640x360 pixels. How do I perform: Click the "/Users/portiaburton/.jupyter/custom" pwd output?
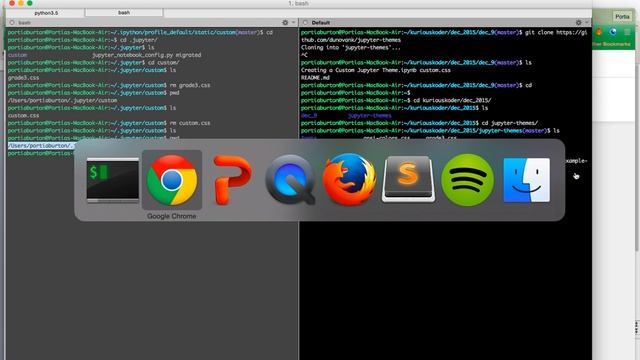[x=62, y=100]
